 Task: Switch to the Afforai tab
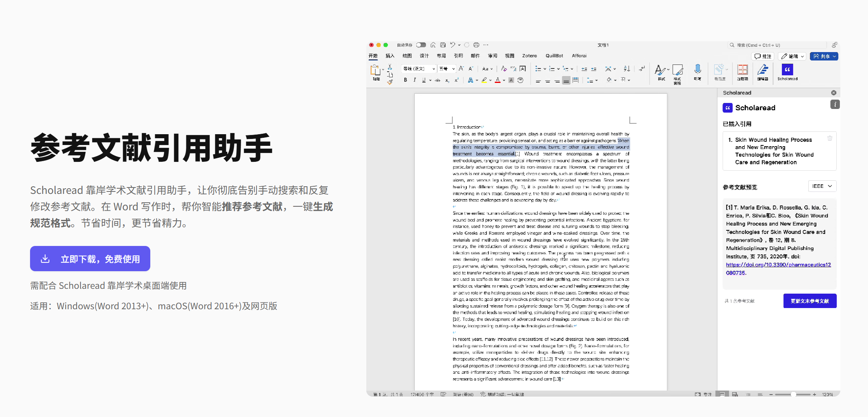pos(579,56)
